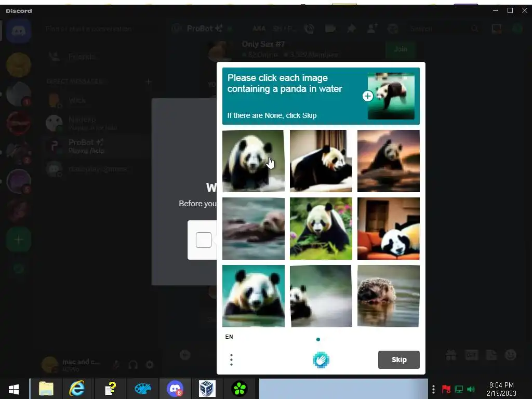The height and width of the screenshot is (399, 532).
Task: Tick the captcha verification checkbox
Action: [x=204, y=240]
